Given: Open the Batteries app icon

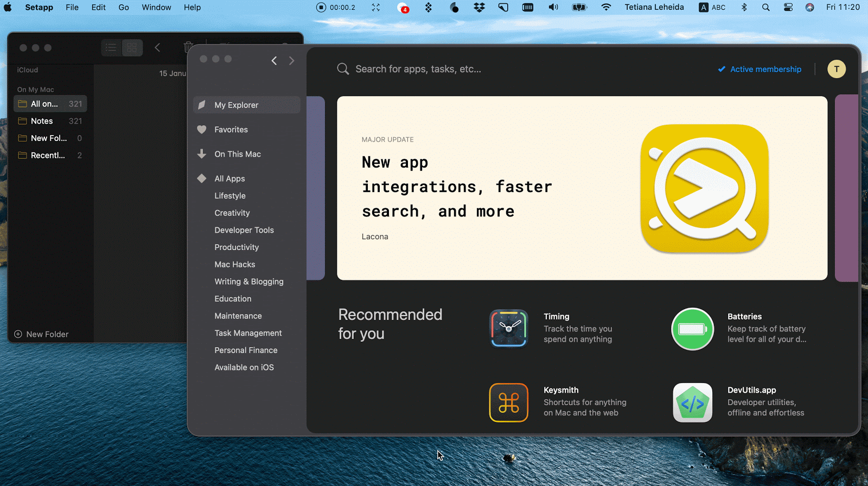Looking at the screenshot, I should pos(692,329).
